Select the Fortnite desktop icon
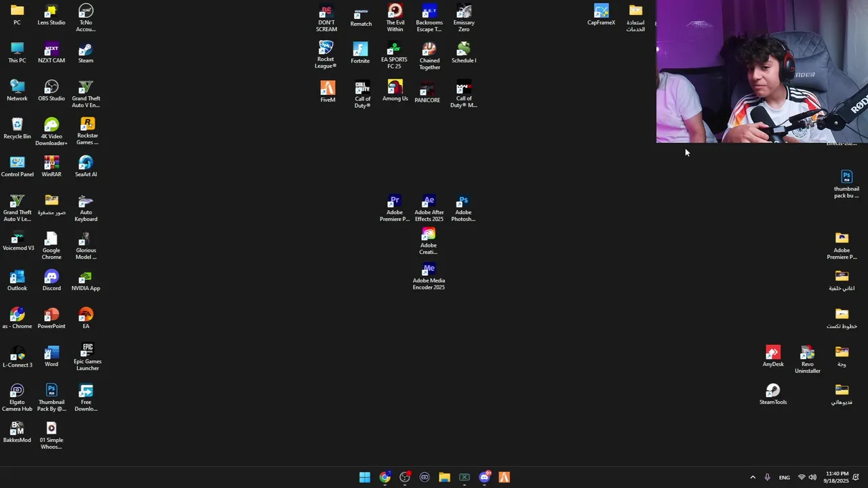The image size is (868, 488). tap(360, 53)
